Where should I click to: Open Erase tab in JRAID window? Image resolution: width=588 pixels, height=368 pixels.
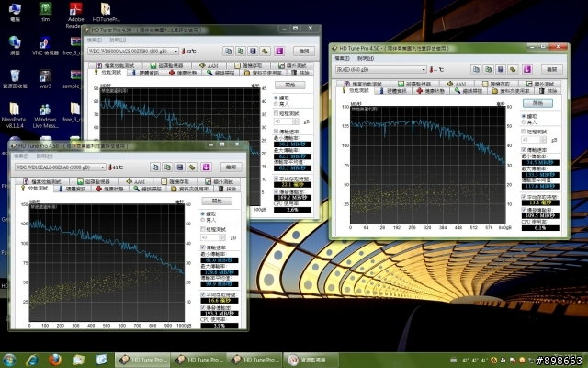tap(548, 91)
